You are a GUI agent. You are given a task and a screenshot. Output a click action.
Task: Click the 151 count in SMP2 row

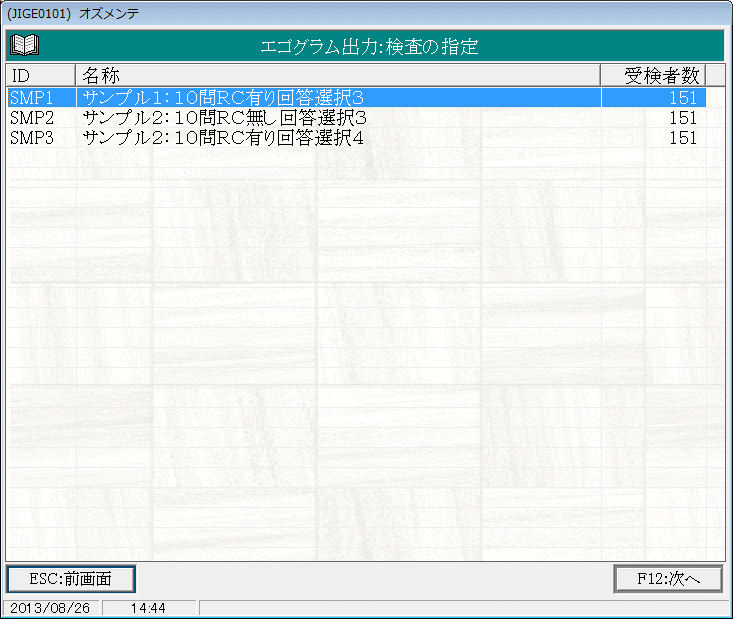pyautogui.click(x=683, y=118)
